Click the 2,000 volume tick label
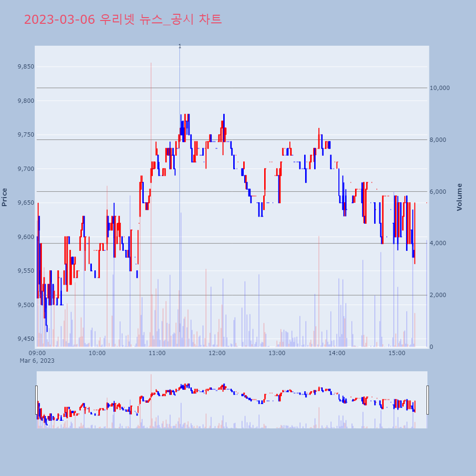This screenshot has height=476, width=476. click(438, 295)
